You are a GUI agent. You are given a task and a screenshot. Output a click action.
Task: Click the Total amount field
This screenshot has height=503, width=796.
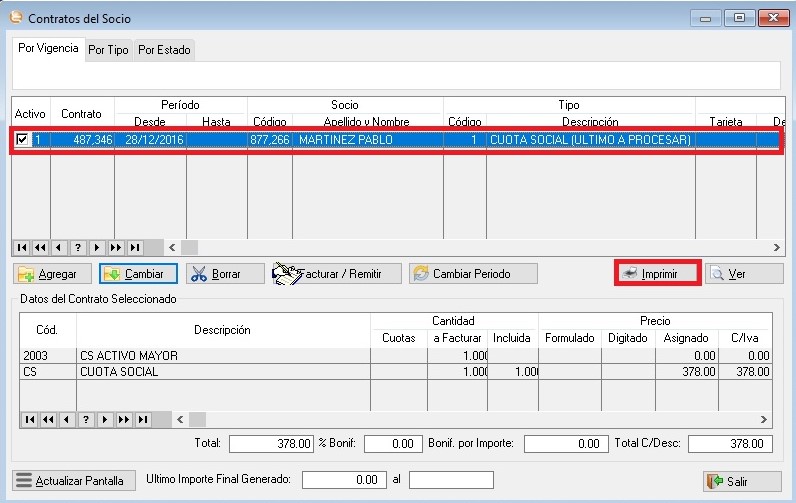coord(271,443)
